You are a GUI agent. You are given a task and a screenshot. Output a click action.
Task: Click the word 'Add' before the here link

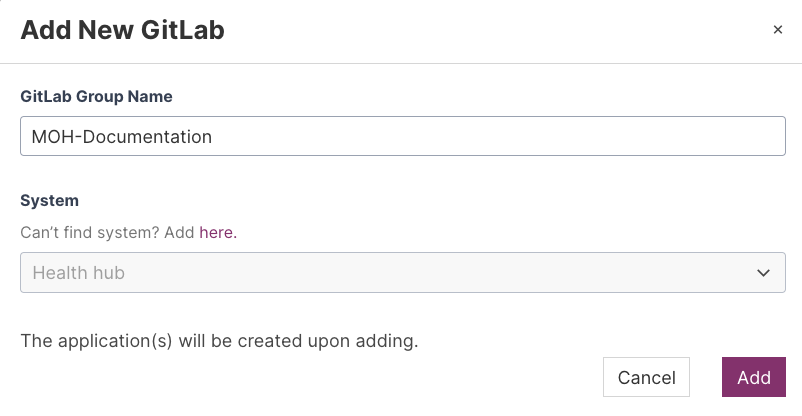[181, 232]
